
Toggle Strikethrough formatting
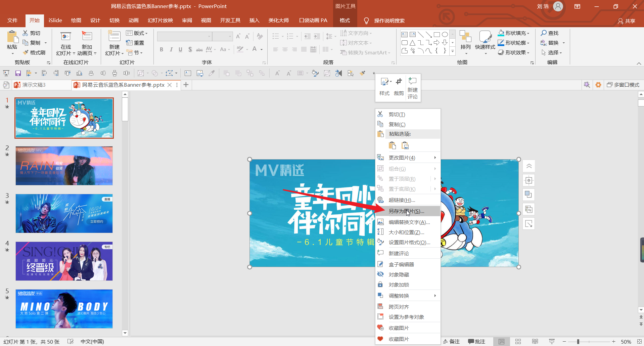point(199,49)
